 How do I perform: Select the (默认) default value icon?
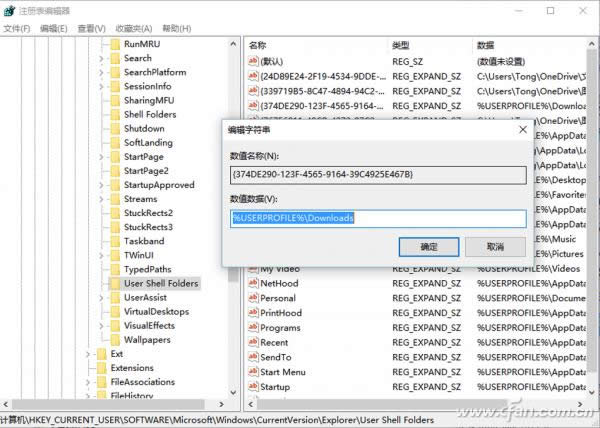tap(252, 61)
